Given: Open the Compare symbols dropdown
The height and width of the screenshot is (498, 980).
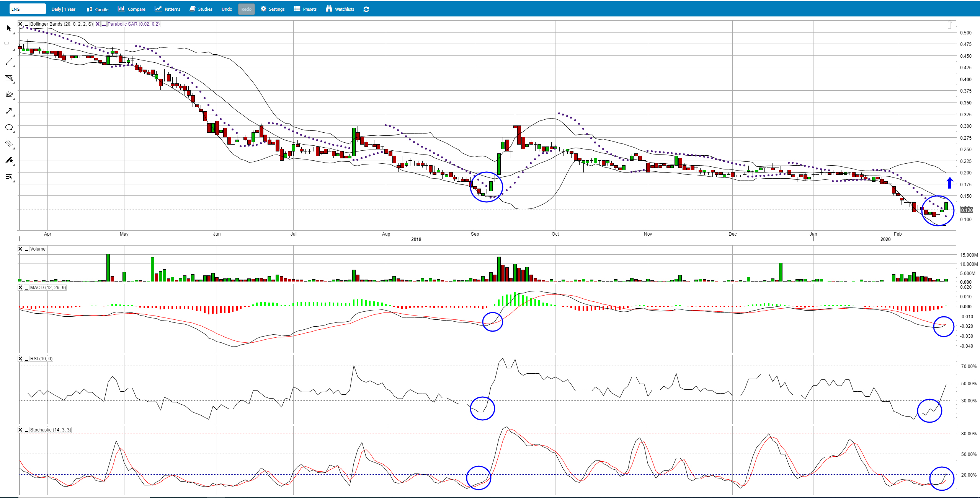Looking at the screenshot, I should (132, 9).
